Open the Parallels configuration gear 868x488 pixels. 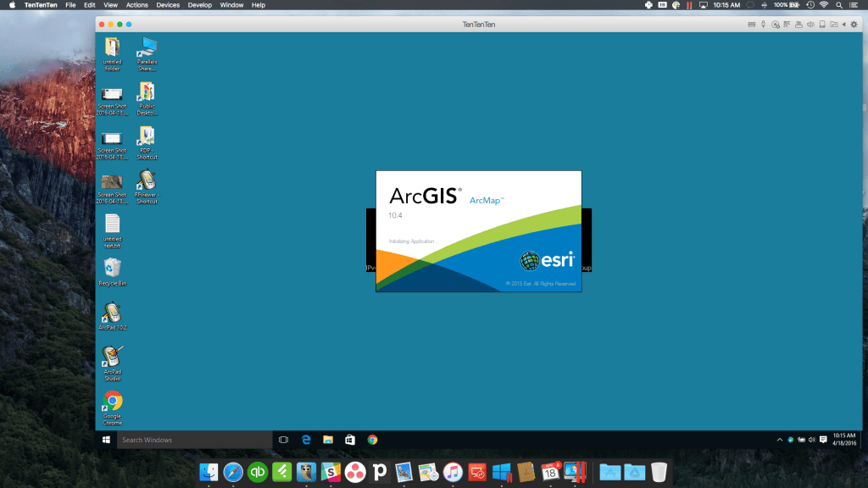coord(854,25)
